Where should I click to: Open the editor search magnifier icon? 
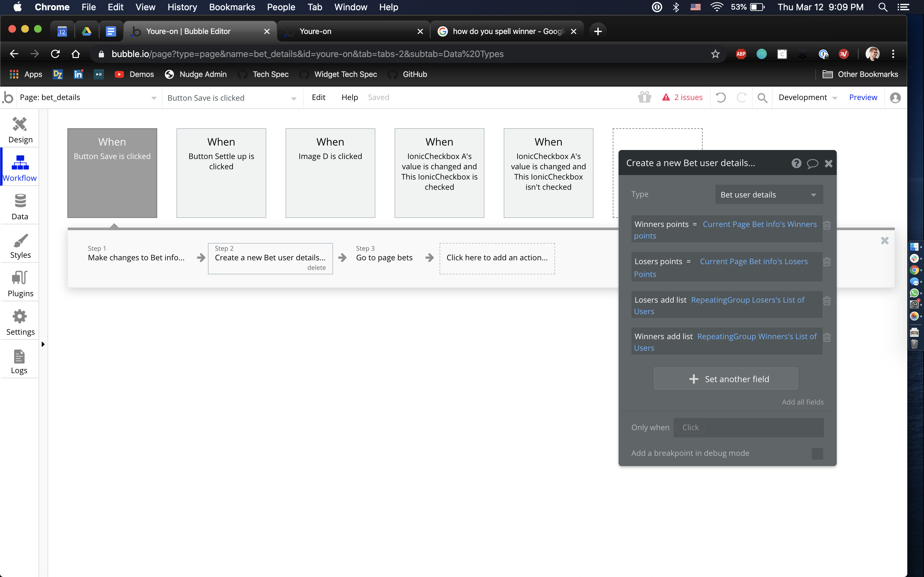762,98
